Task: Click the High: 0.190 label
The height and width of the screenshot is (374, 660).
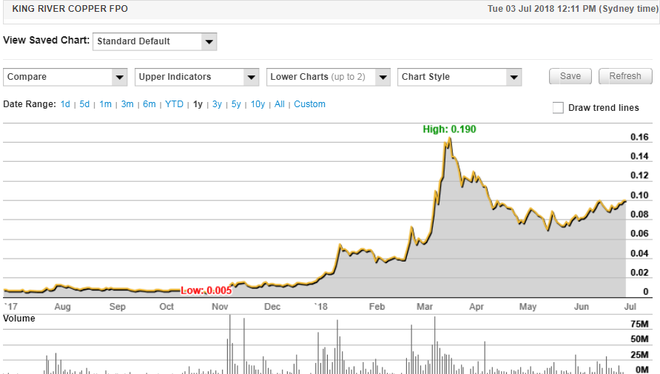Action: pyautogui.click(x=450, y=129)
